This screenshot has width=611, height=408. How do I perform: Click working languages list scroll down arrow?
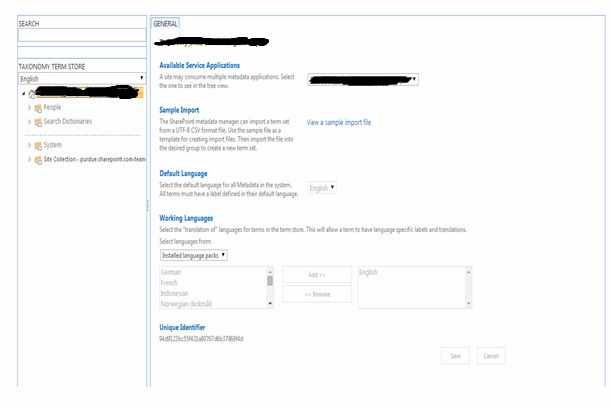[x=468, y=304]
